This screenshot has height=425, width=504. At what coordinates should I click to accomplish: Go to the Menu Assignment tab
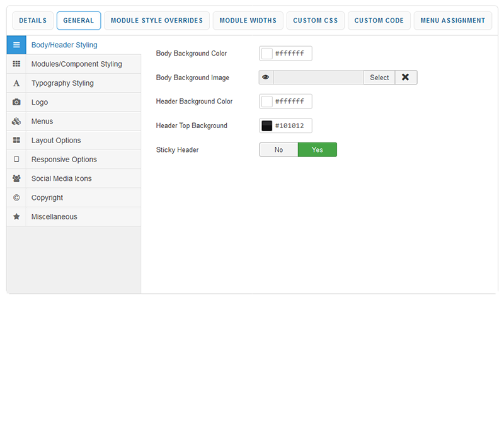pos(453,21)
